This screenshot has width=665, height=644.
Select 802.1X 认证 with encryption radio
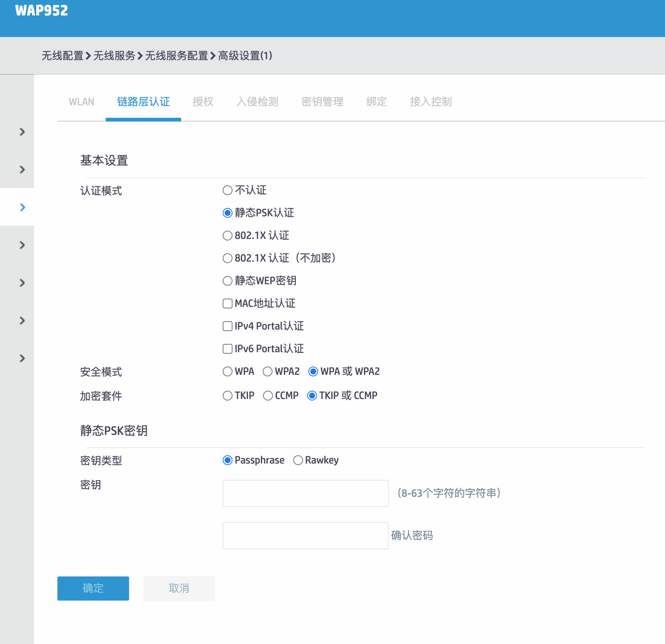228,236
